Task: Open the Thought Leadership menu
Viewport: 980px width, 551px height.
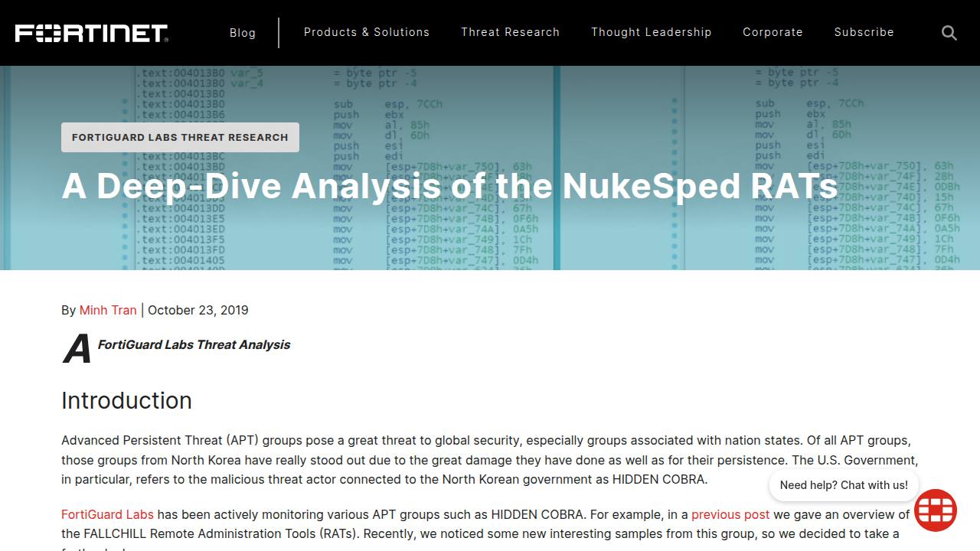Action: point(652,32)
